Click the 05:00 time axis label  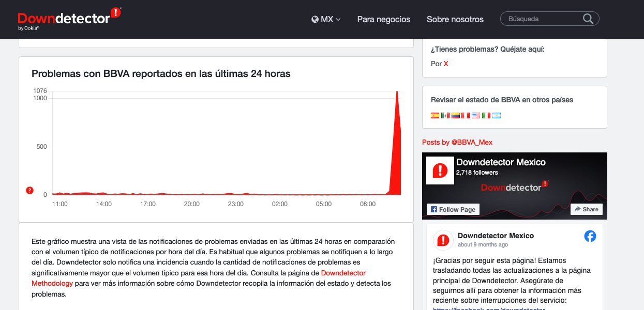[324, 204]
